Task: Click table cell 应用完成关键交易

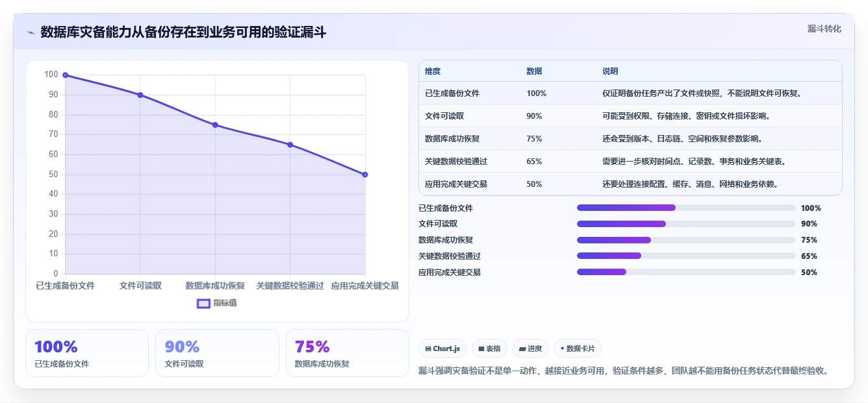Action: [x=456, y=184]
